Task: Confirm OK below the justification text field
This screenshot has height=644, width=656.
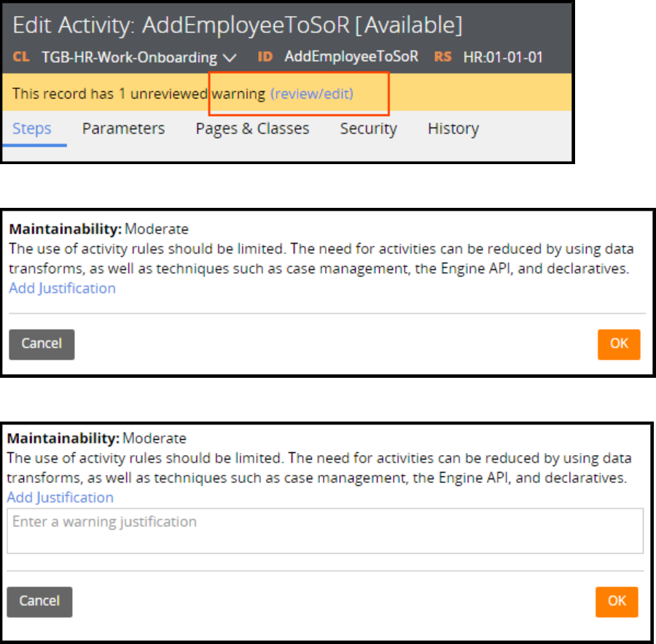Action: coord(617,602)
